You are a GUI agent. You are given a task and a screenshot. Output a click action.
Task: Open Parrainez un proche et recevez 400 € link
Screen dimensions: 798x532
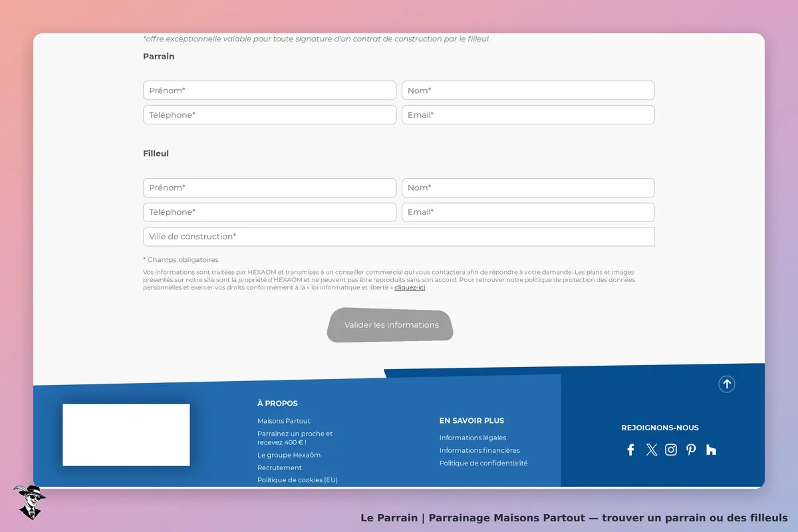point(295,438)
